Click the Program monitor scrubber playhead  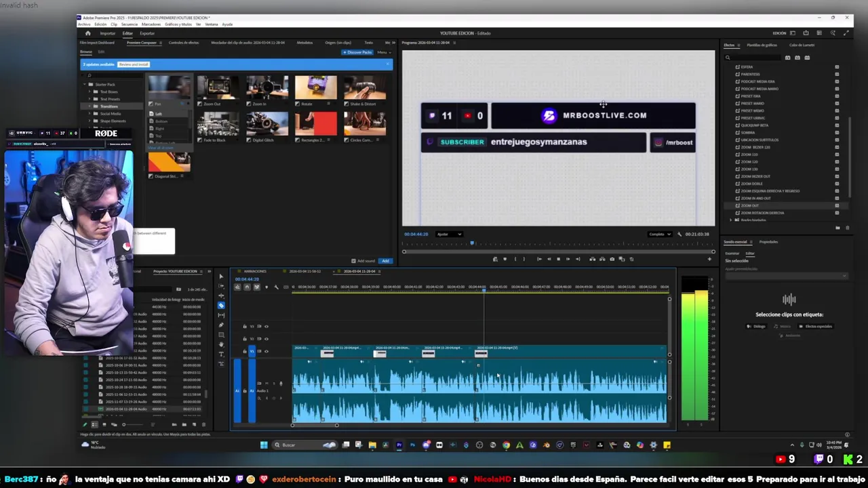(472, 243)
